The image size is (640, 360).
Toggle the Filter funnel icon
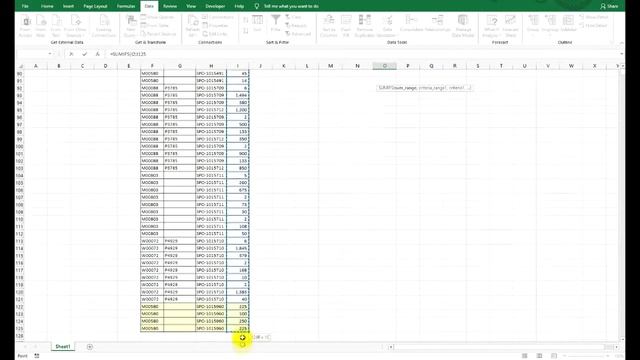click(x=276, y=24)
